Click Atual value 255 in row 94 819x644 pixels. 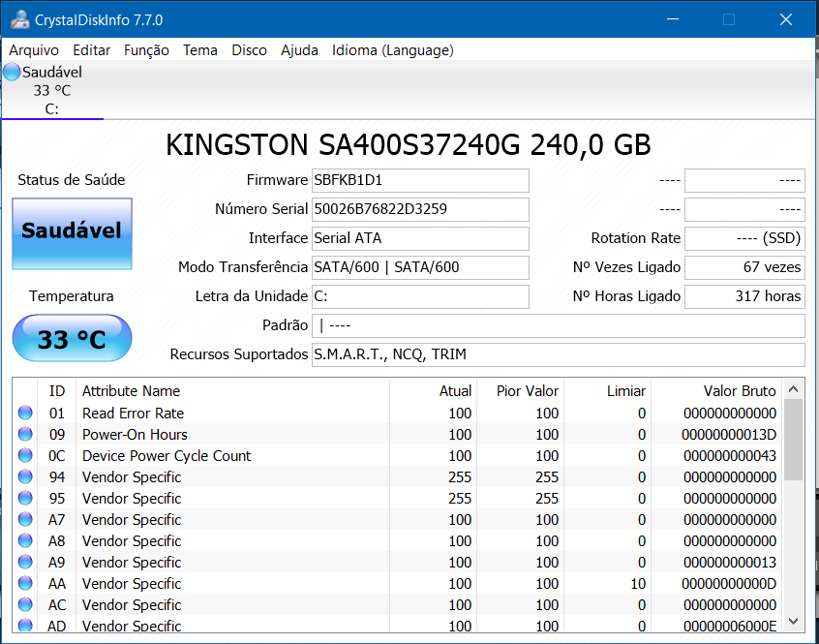coord(460,477)
